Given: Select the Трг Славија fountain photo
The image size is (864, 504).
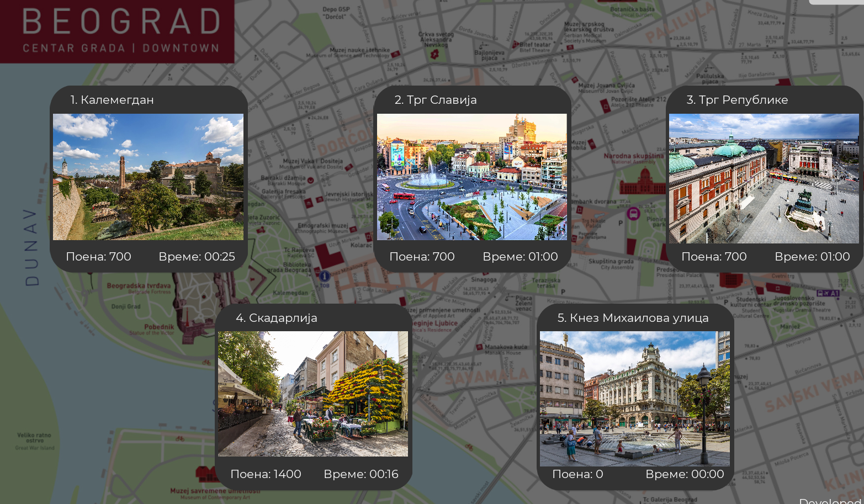Looking at the screenshot, I should [x=471, y=177].
